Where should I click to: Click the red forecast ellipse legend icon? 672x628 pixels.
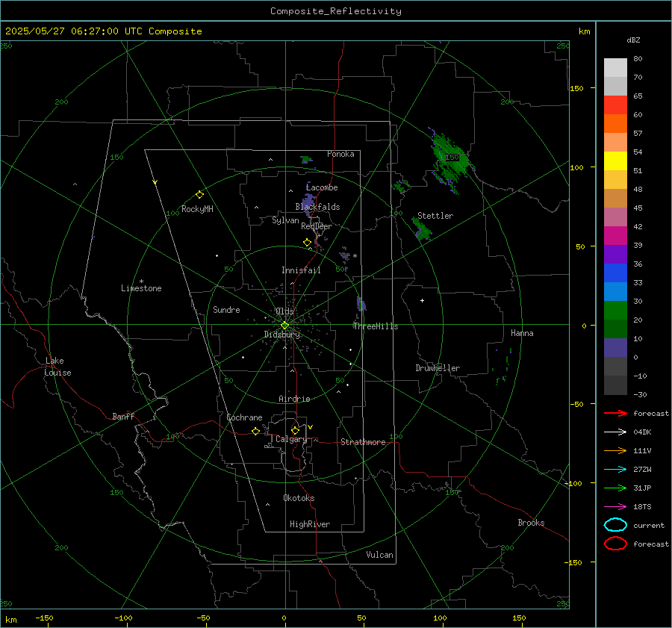pos(615,544)
